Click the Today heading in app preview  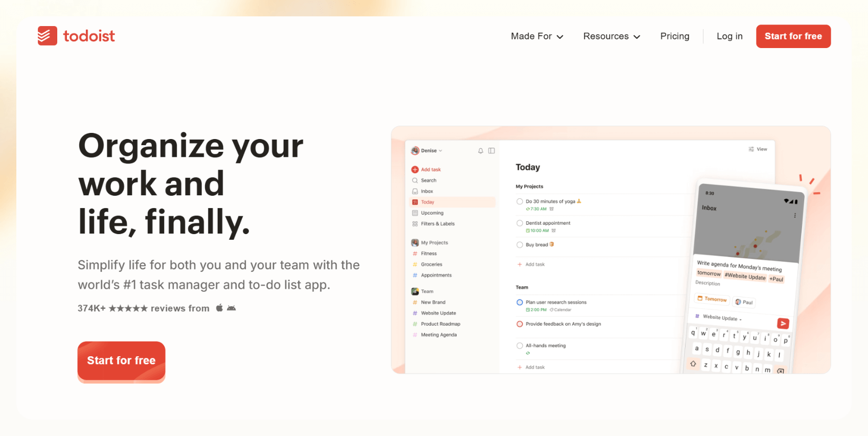coord(528,167)
